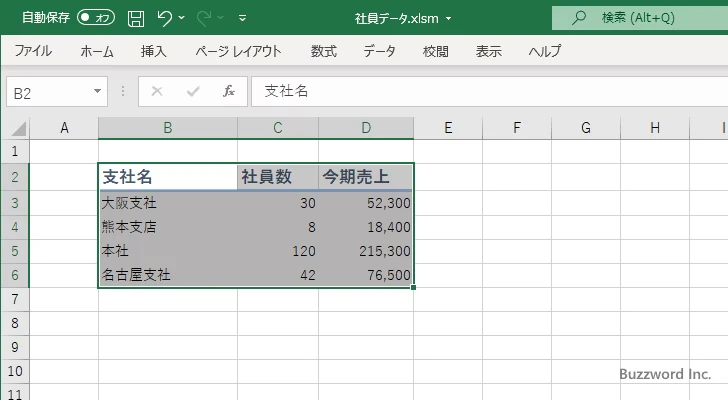
Task: Click the cell with value 52,300
Action: pyautogui.click(x=366, y=203)
